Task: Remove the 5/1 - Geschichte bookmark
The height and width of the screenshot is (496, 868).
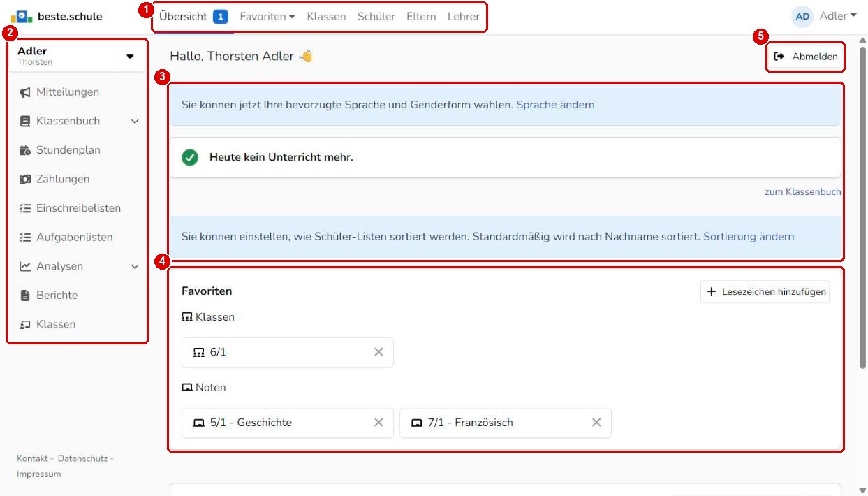Action: tap(378, 423)
